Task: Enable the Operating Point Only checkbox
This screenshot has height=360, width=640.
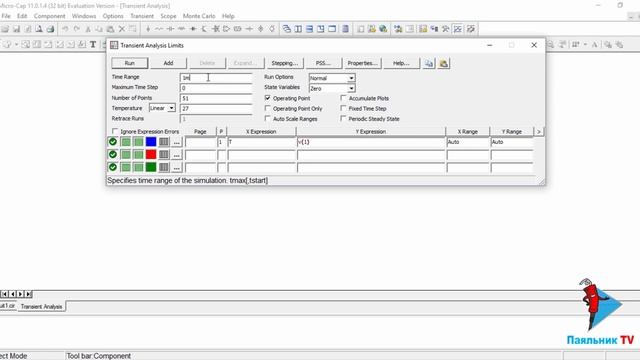Action: pos(268,108)
